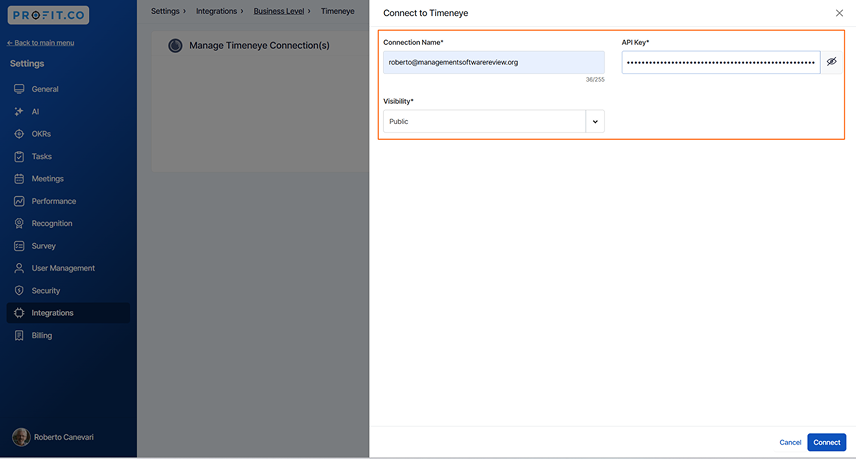Click into the API Key field

(721, 62)
